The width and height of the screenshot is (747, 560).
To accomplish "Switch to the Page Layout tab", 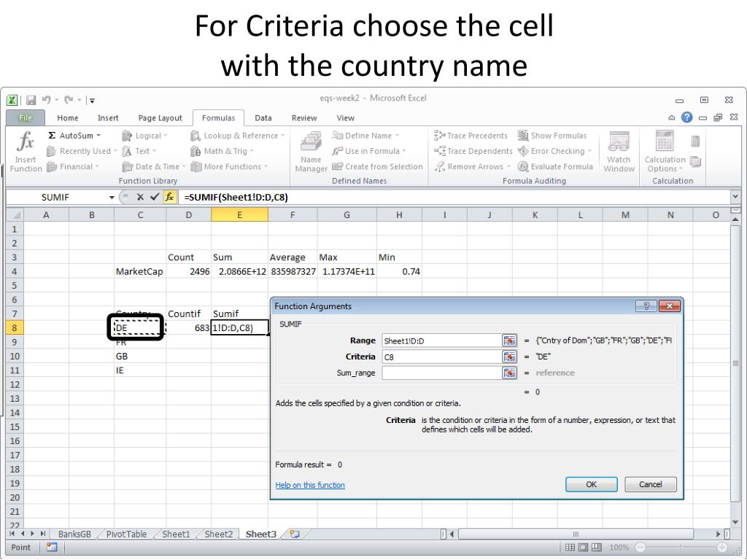I will click(160, 118).
